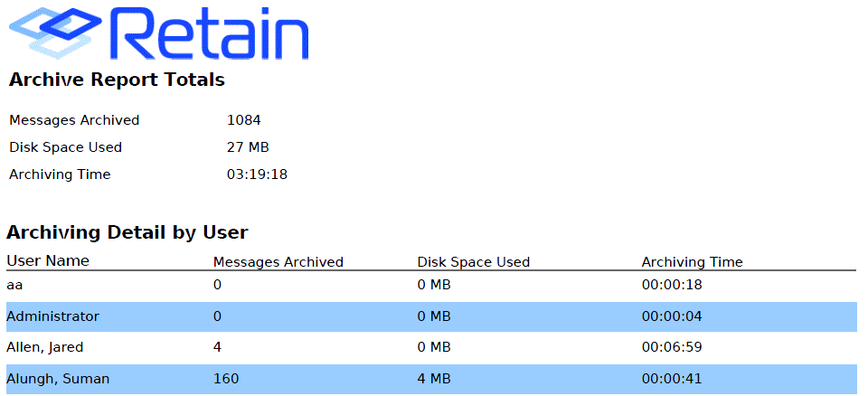Click the Disk Space Used total 27 MB
The height and width of the screenshot is (396, 868).
click(x=248, y=147)
